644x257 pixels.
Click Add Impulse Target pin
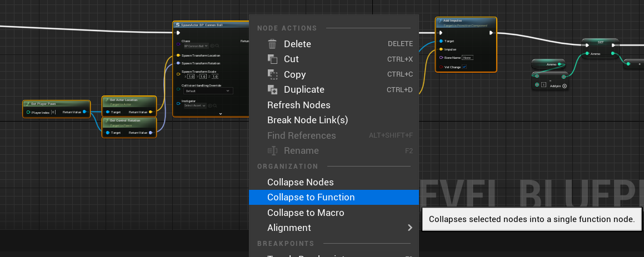tap(441, 41)
